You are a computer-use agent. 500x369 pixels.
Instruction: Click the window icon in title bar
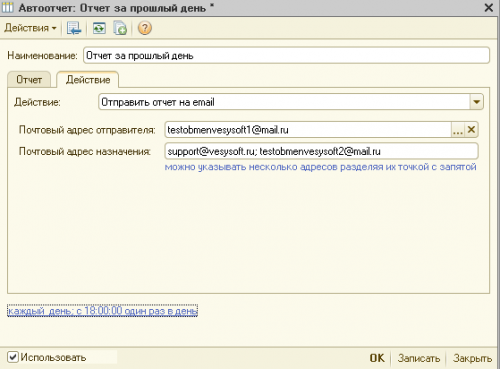coord(7,7)
